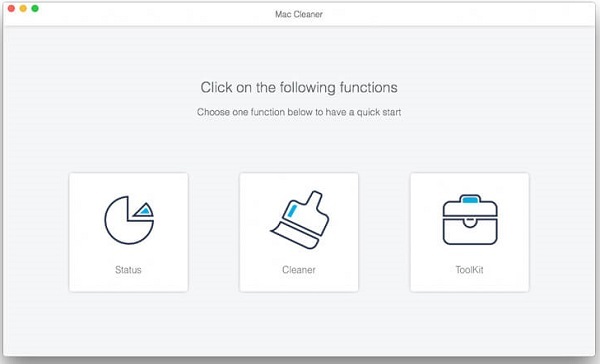Click the latch on the ToolKit toolbox icon
This screenshot has width=600, height=364.
[470, 222]
